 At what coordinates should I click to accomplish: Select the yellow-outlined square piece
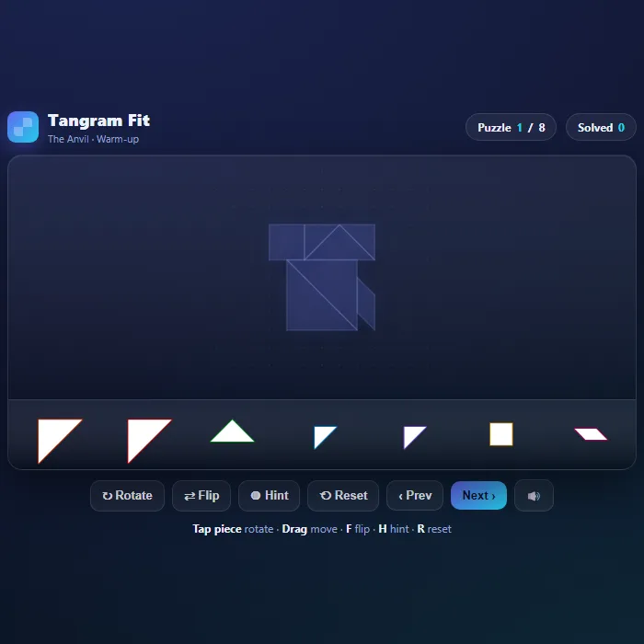[x=501, y=434]
